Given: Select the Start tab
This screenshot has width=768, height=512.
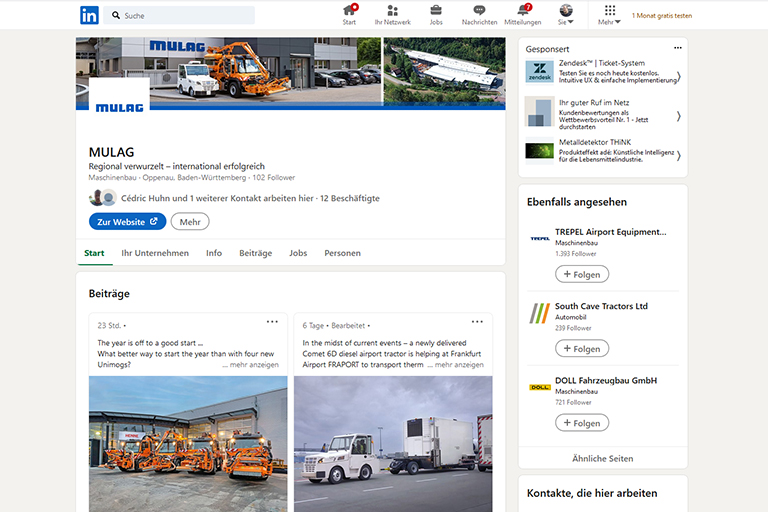Looking at the screenshot, I should pyautogui.click(x=94, y=253).
